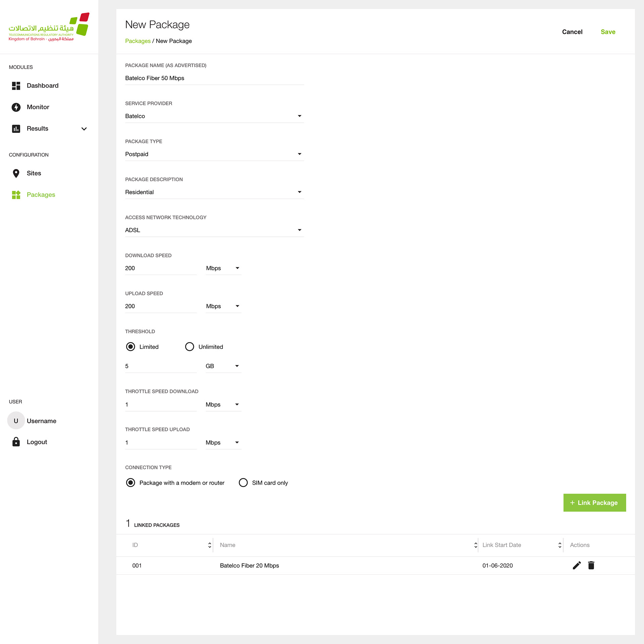The height and width of the screenshot is (644, 644).
Task: Click the Logout padlock icon
Action: click(16, 442)
